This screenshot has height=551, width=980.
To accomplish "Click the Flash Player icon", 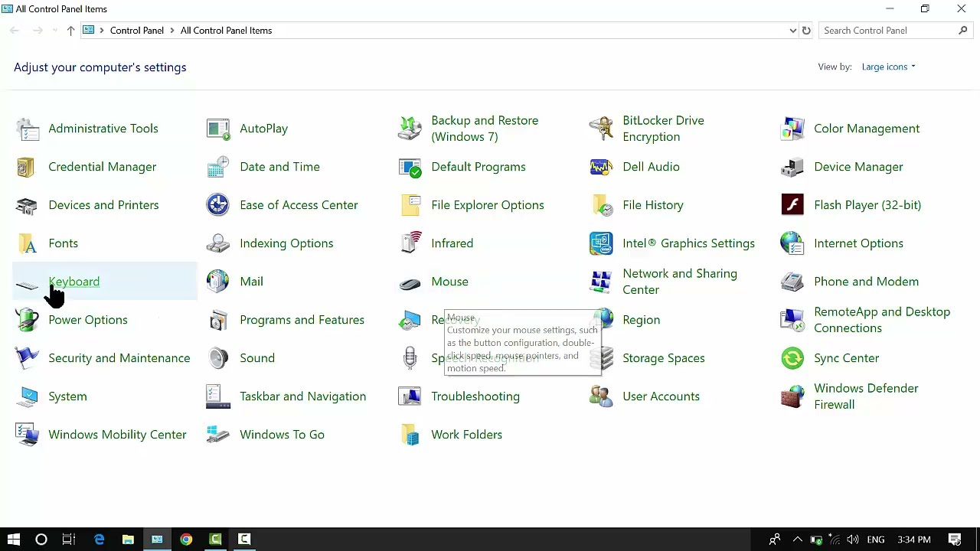I will [x=792, y=205].
